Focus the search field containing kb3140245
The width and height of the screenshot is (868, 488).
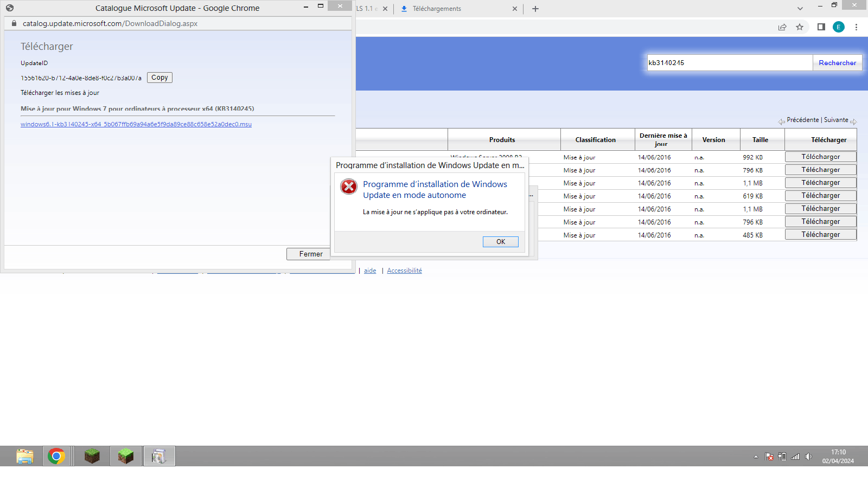[730, 63]
